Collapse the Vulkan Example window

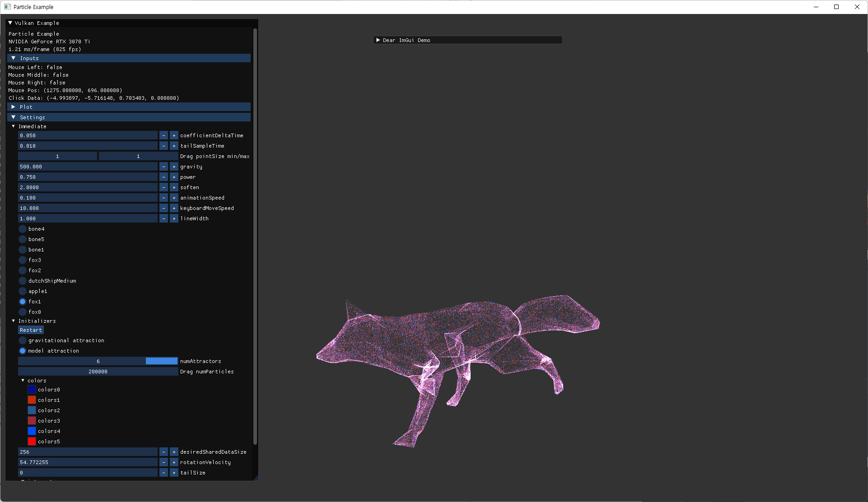coord(10,23)
